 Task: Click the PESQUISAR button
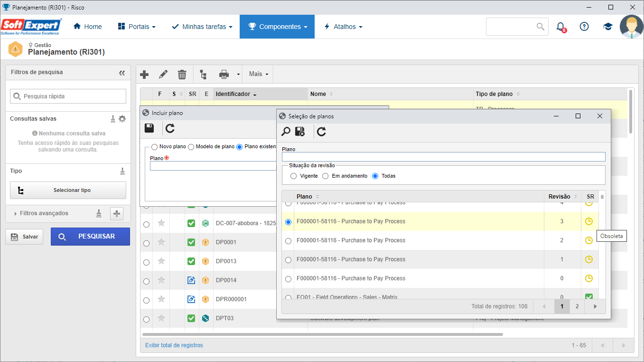(90, 237)
